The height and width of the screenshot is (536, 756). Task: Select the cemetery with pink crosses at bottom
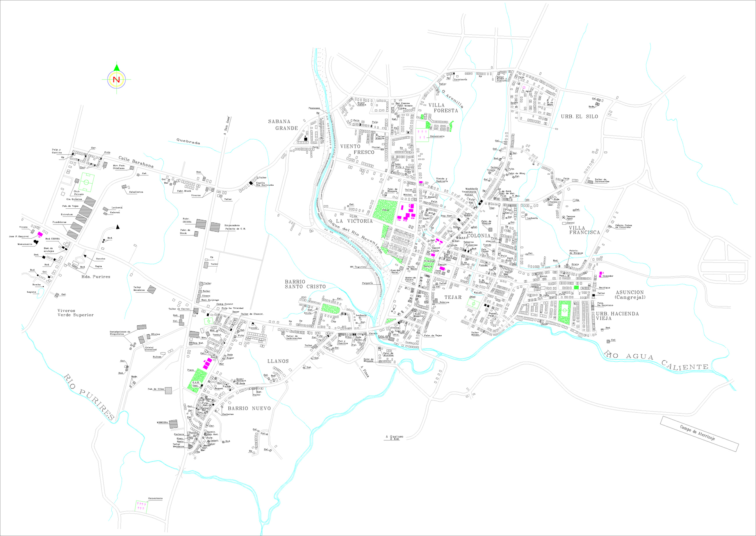tap(142, 506)
